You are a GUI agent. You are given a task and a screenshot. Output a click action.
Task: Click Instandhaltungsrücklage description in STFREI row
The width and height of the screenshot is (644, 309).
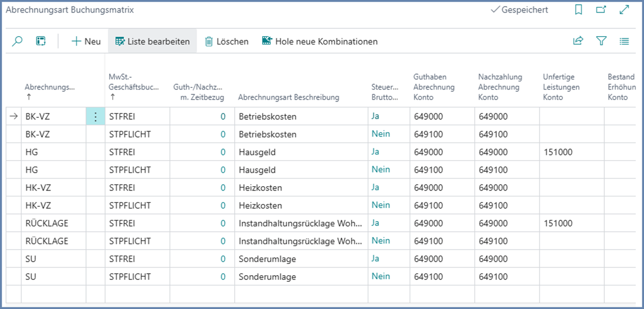(x=301, y=223)
